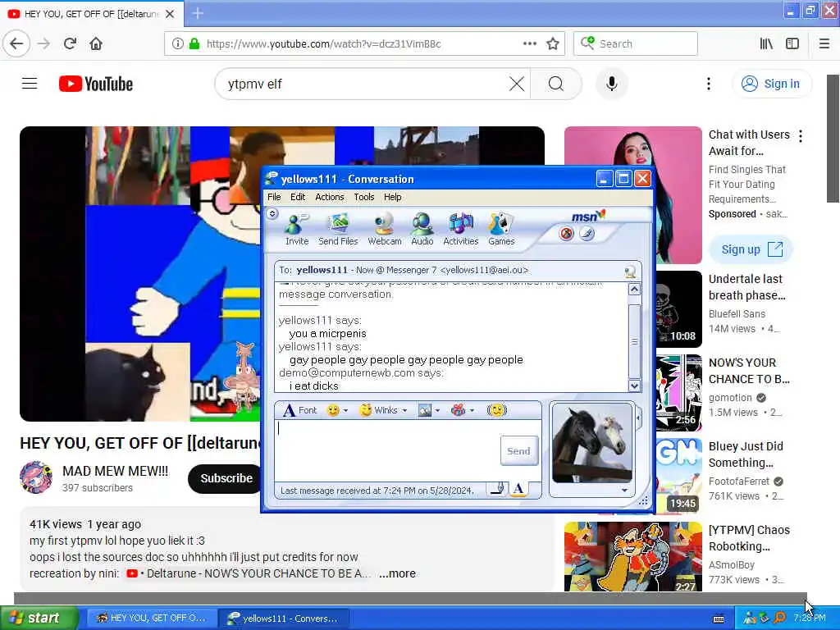Image resolution: width=840 pixels, height=630 pixels.
Task: Open the Library icon in Firefox toolbar
Action: (x=766, y=43)
